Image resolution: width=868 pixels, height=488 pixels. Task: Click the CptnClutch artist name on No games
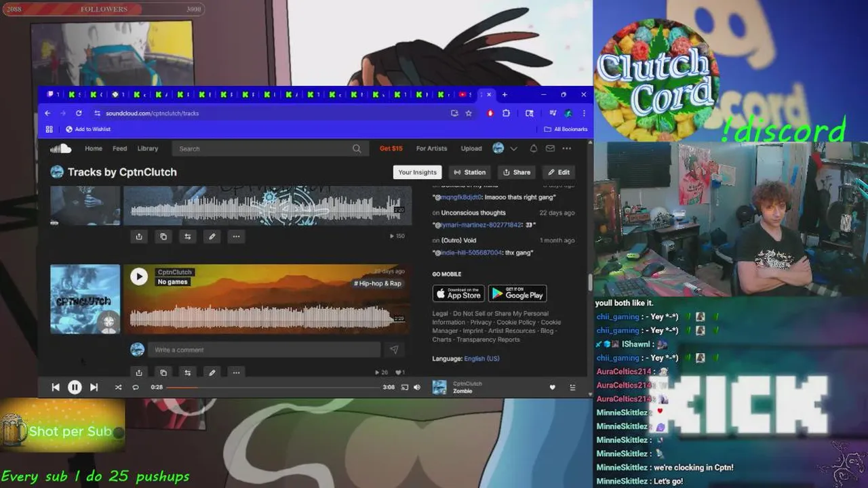[x=175, y=272]
